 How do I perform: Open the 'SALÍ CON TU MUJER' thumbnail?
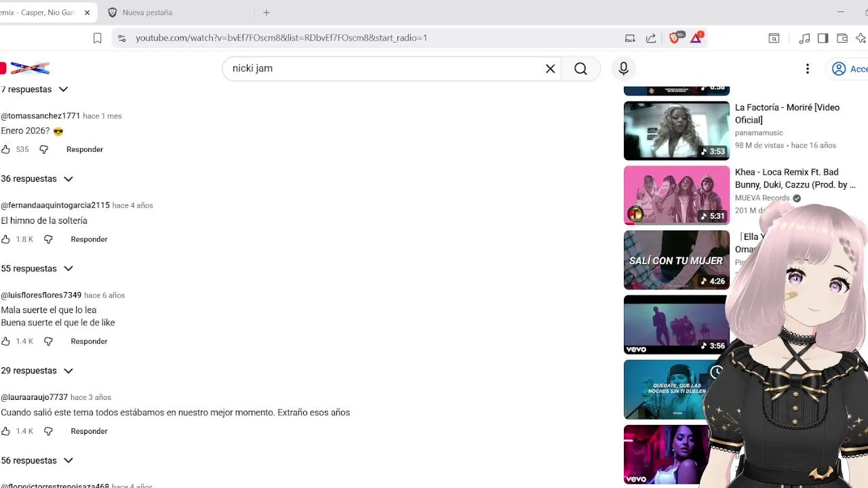pos(677,260)
